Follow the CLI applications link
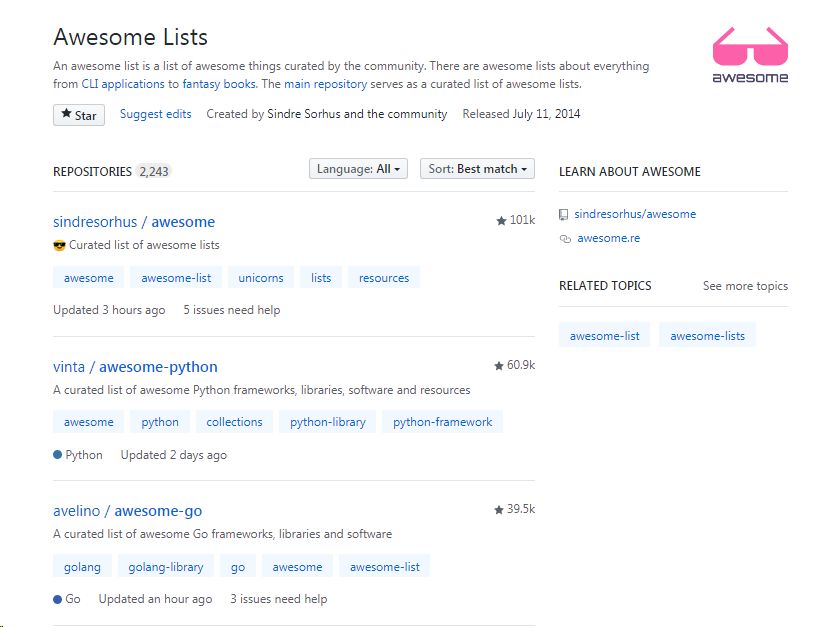 [x=123, y=84]
